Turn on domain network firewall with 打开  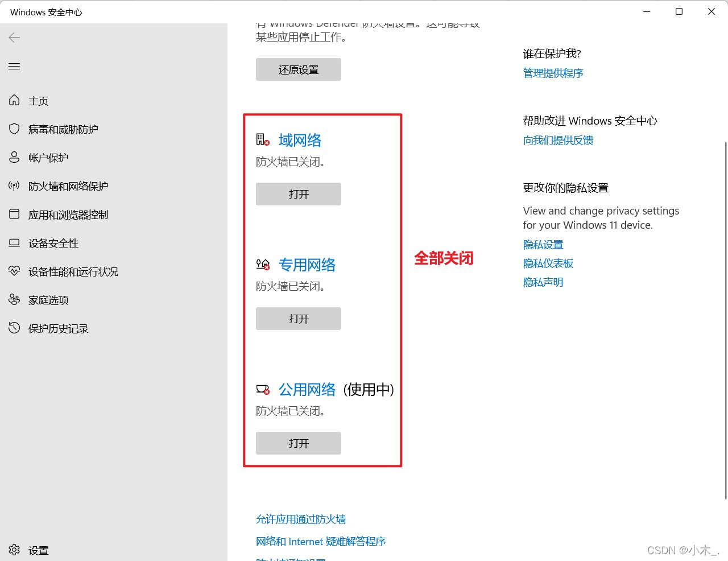point(299,194)
